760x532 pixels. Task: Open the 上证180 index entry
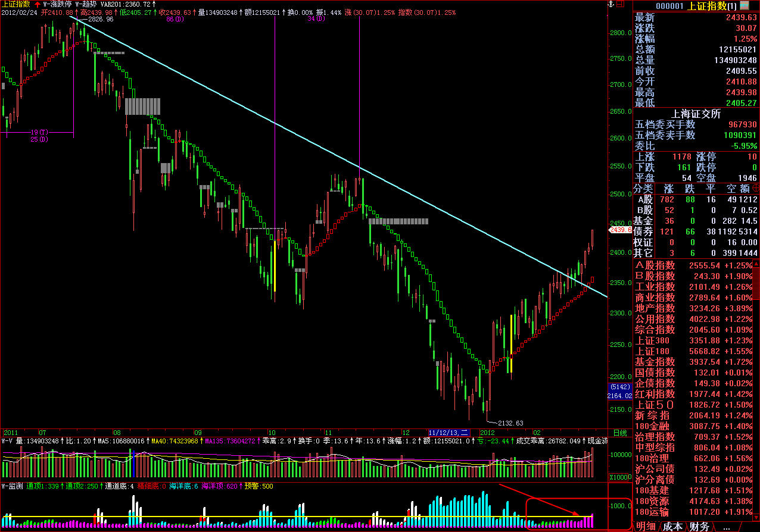(x=652, y=351)
